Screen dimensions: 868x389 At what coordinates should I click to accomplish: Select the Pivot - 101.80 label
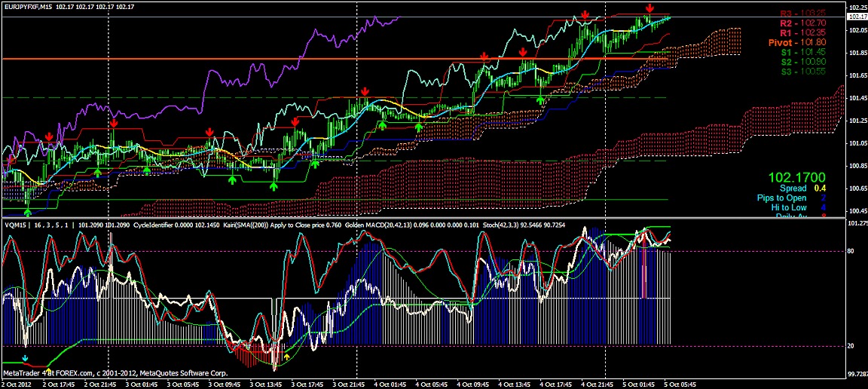[x=798, y=42]
